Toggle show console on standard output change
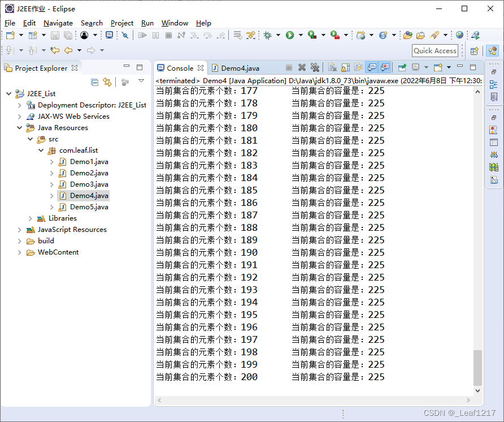This screenshot has width=504, height=422. tap(371, 68)
